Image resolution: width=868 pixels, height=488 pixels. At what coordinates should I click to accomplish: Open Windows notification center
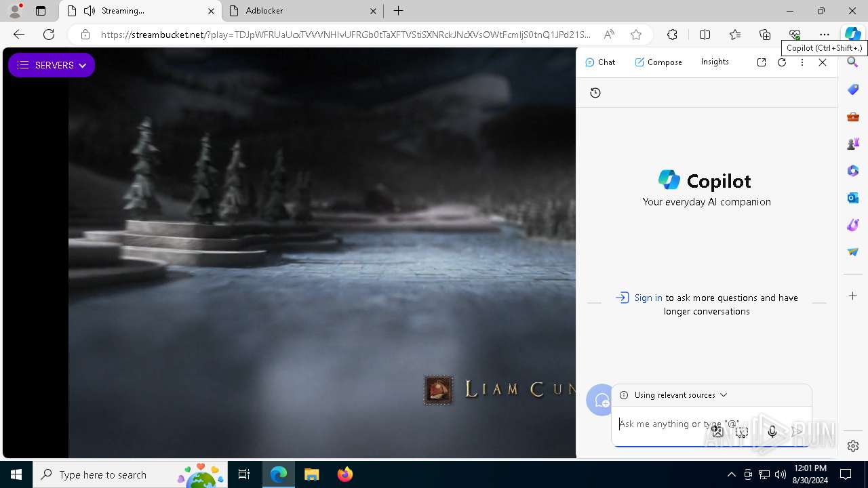click(x=846, y=474)
